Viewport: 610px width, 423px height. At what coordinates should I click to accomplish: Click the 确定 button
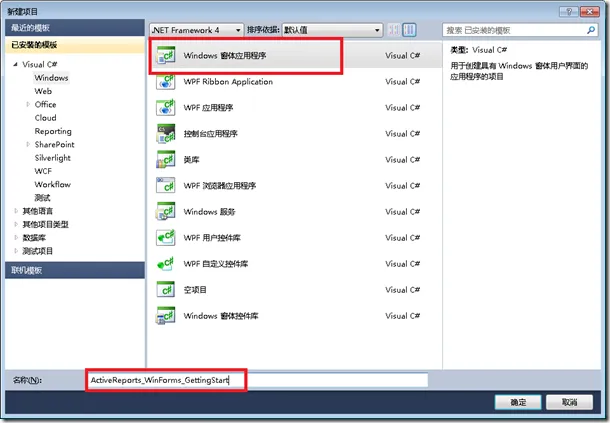click(x=518, y=402)
